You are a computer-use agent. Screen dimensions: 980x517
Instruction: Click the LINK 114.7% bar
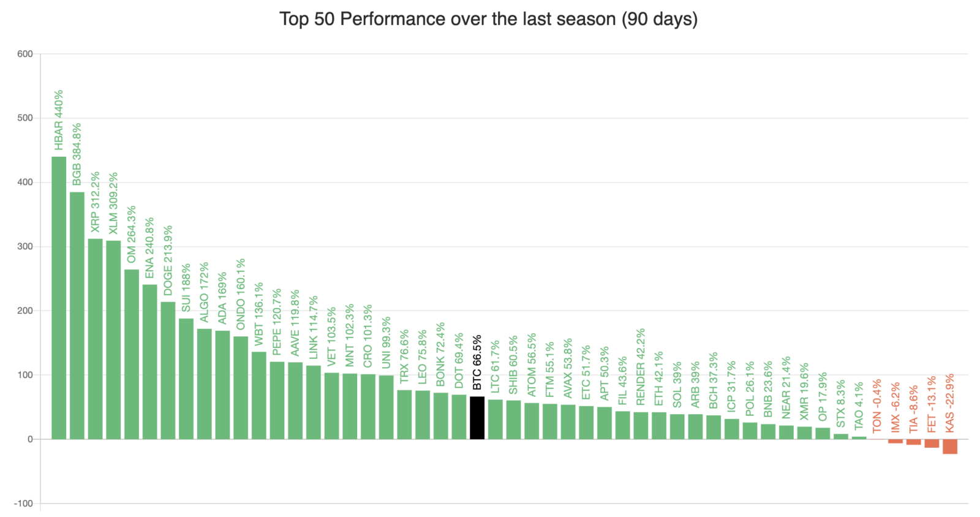point(314,402)
